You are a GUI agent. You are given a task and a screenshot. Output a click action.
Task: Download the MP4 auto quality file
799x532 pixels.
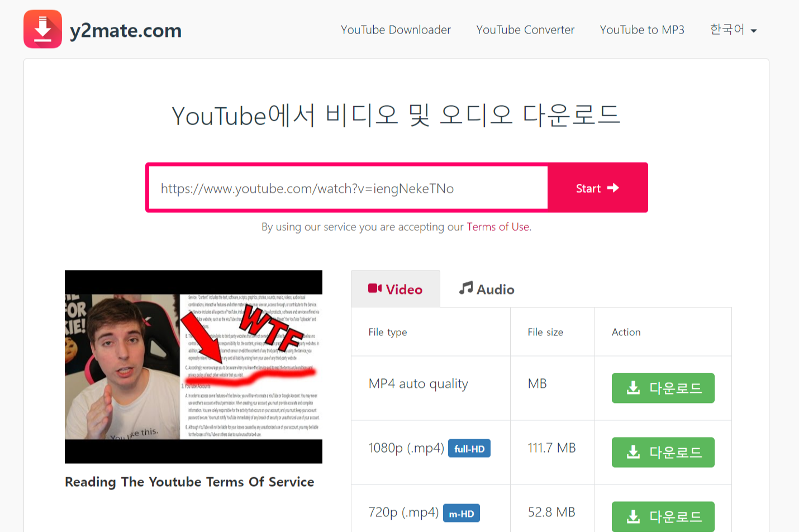tap(663, 388)
